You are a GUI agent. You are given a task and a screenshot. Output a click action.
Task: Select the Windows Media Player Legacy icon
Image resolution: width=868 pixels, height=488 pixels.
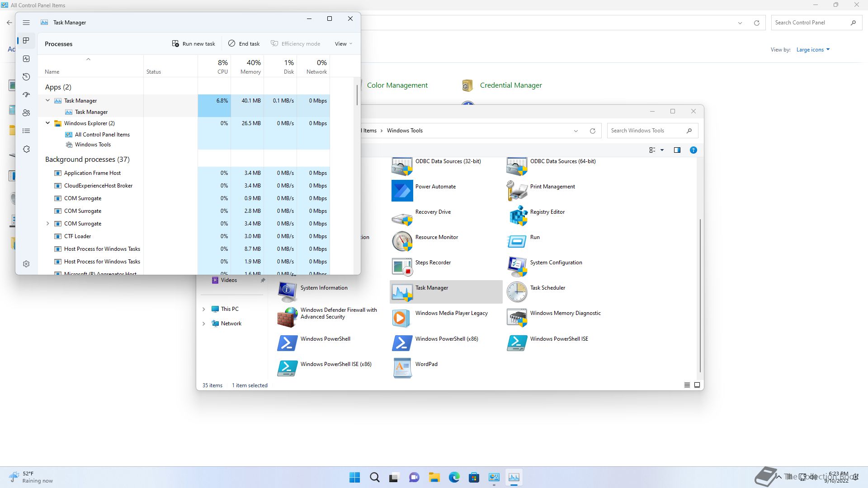coord(402,317)
